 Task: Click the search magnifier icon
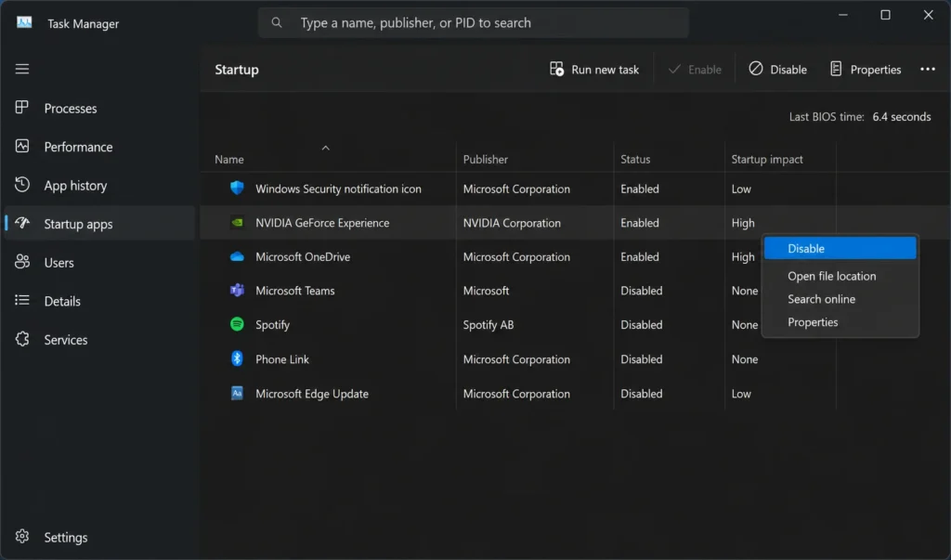(x=277, y=22)
